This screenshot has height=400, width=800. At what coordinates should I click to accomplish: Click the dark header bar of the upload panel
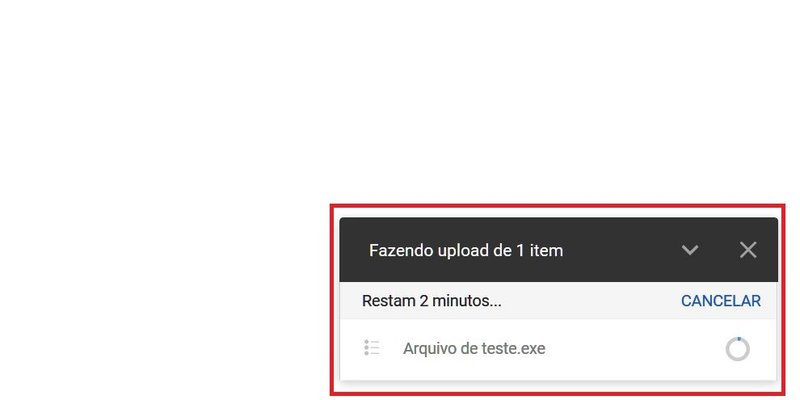(559, 250)
